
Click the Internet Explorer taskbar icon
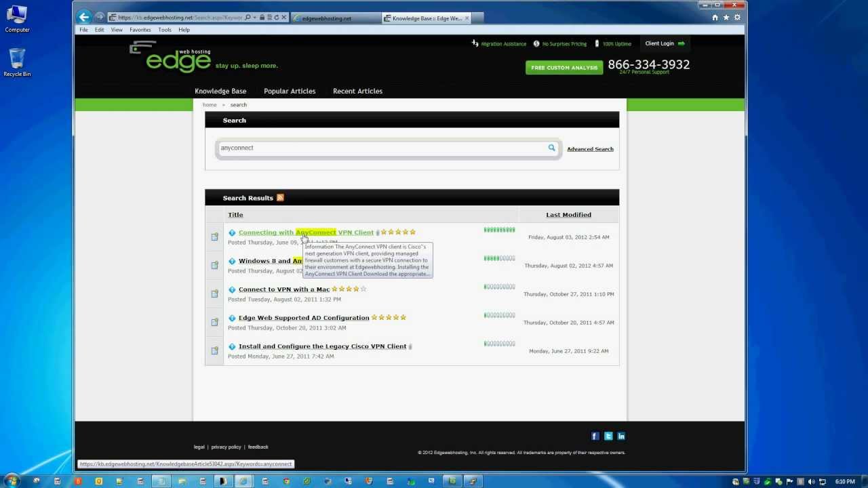[x=243, y=481]
